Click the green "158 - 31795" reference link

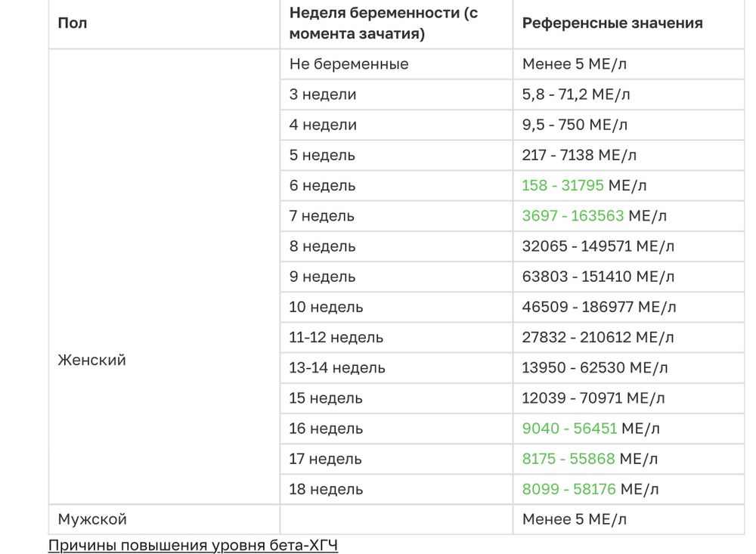point(562,185)
